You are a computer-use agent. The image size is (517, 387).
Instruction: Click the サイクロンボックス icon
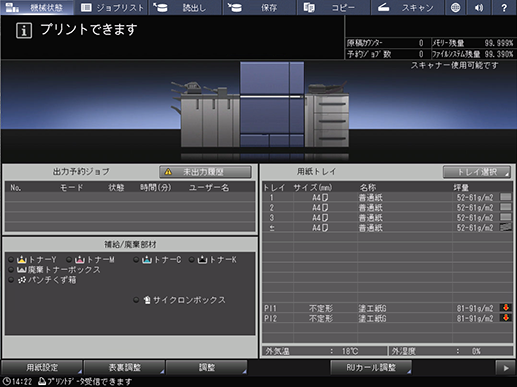[147, 300]
